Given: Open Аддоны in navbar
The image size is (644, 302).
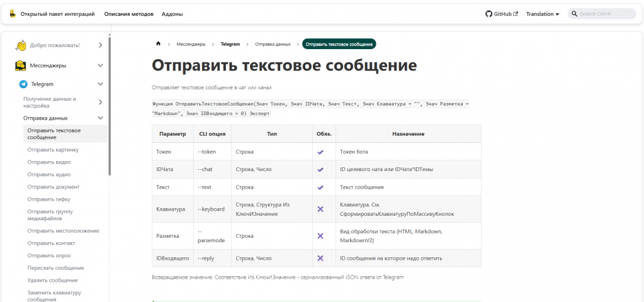Looking at the screenshot, I should 172,14.
